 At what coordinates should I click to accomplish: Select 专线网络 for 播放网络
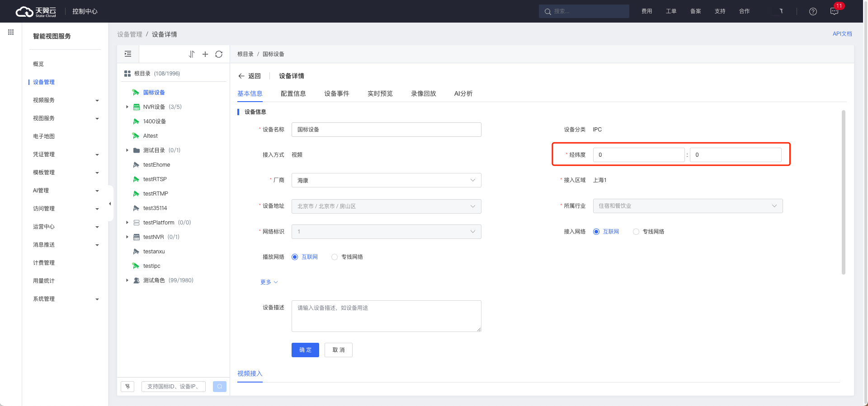pyautogui.click(x=347, y=257)
